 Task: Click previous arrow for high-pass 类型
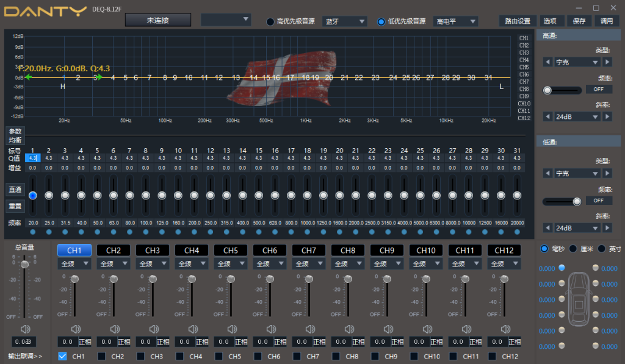[547, 62]
